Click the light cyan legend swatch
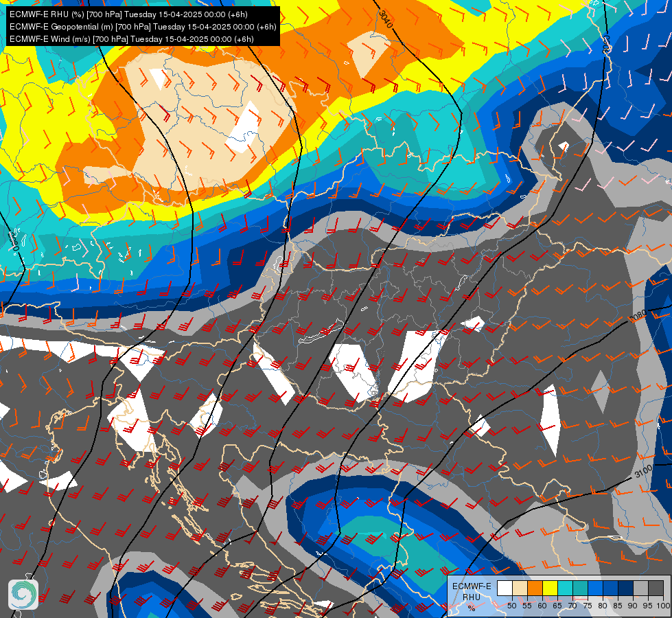 pos(566,588)
